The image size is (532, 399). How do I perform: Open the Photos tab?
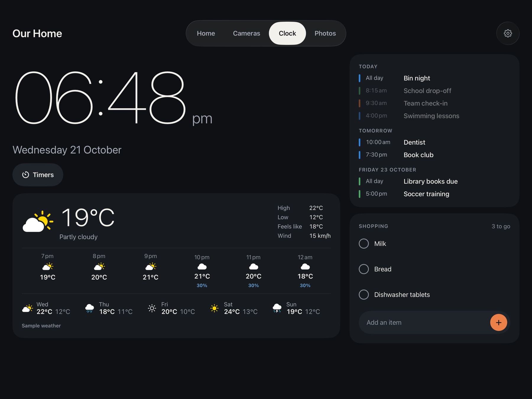coord(325,33)
